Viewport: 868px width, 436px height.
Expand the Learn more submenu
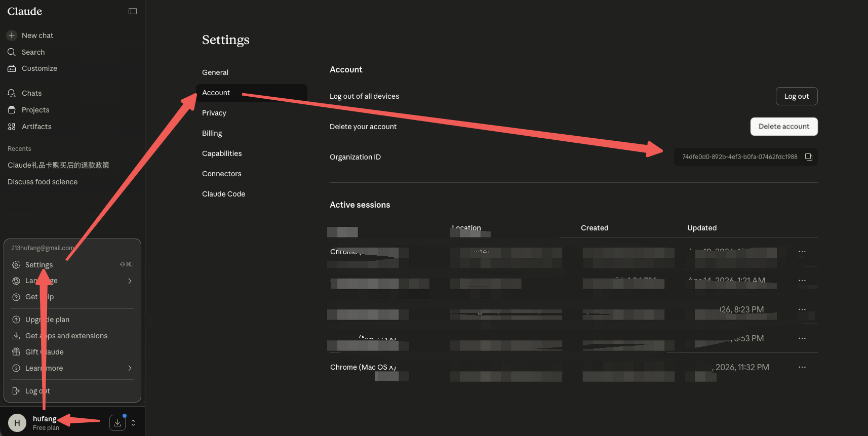coord(130,368)
